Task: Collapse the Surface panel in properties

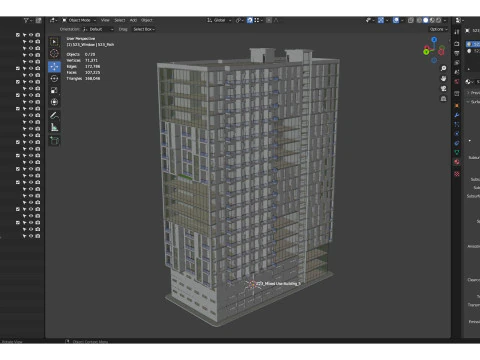Action: tap(473, 102)
